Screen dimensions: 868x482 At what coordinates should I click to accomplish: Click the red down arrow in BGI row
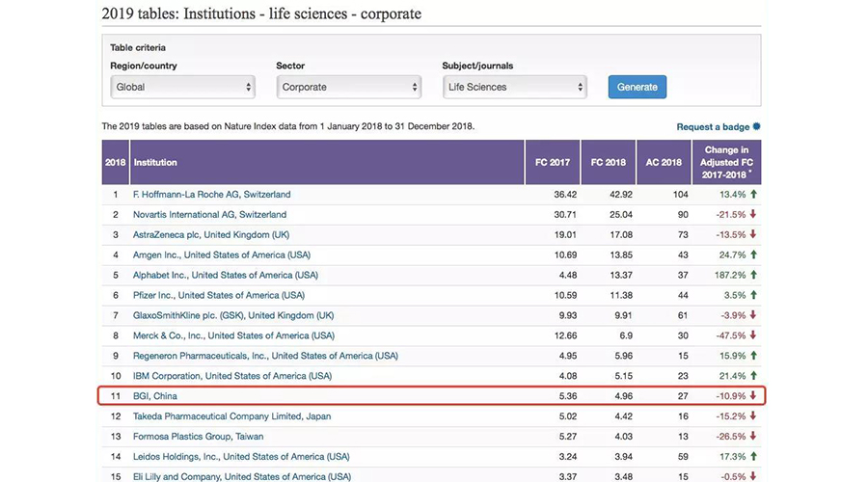[753, 395]
